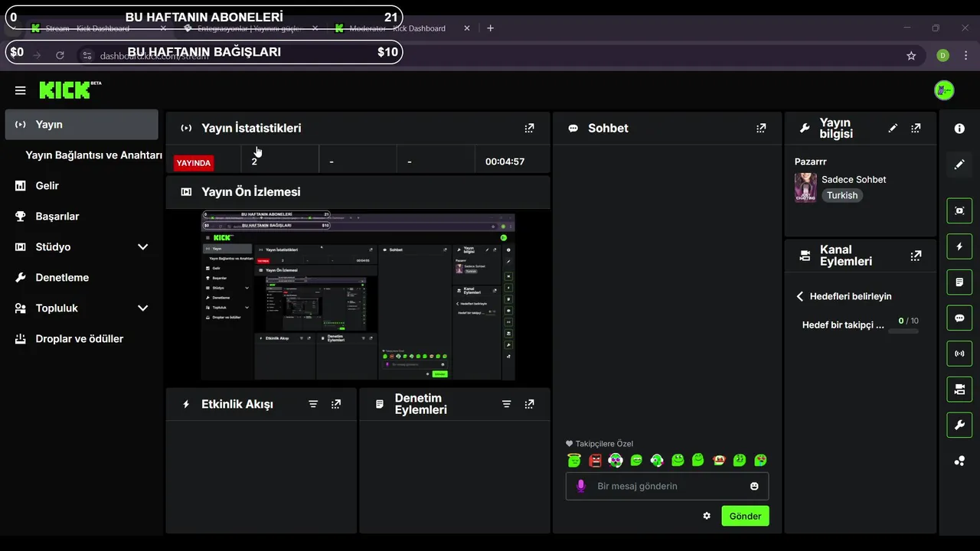The image size is (980, 551).
Task: Bookmark this page with the star icon
Action: coord(911,56)
